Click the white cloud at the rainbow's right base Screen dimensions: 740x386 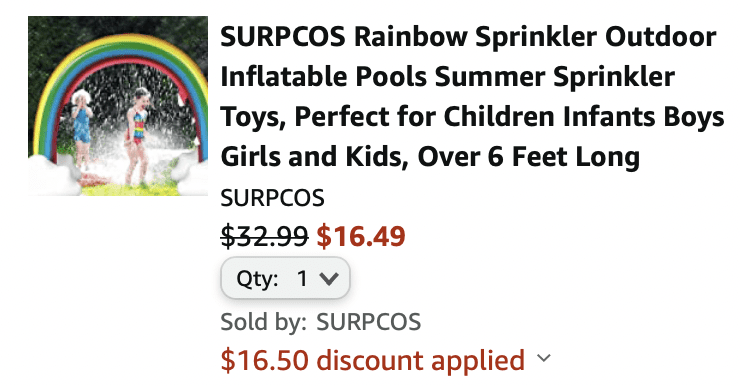pyautogui.click(x=190, y=172)
